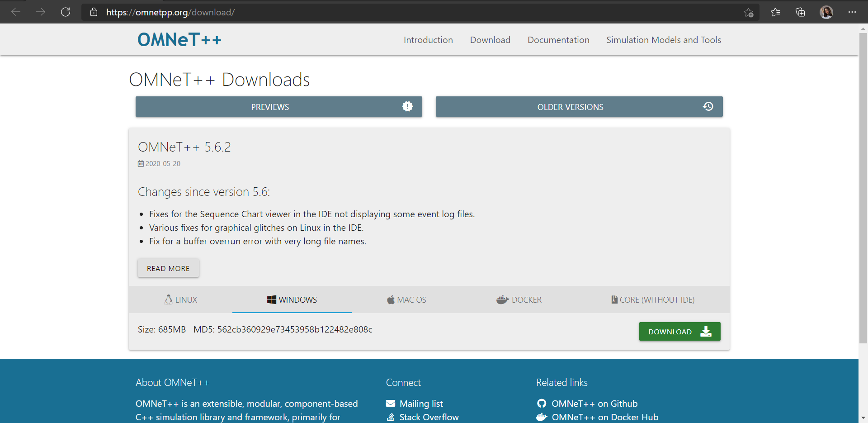Click the MD5 checksum text
The image size is (868, 423).
[x=283, y=329]
